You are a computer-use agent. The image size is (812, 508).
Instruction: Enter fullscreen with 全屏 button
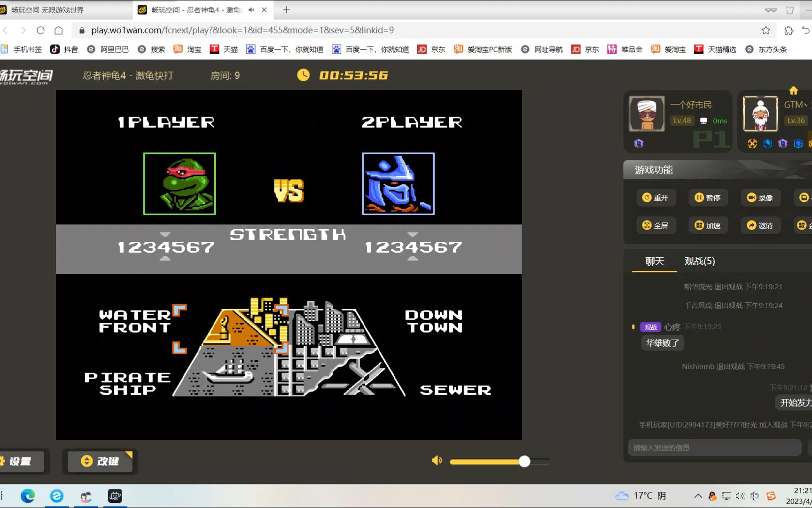click(x=656, y=225)
